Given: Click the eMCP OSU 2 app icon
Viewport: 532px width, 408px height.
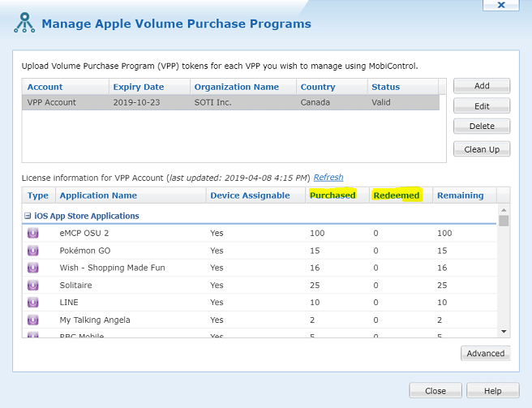Looking at the screenshot, I should click(x=33, y=233).
